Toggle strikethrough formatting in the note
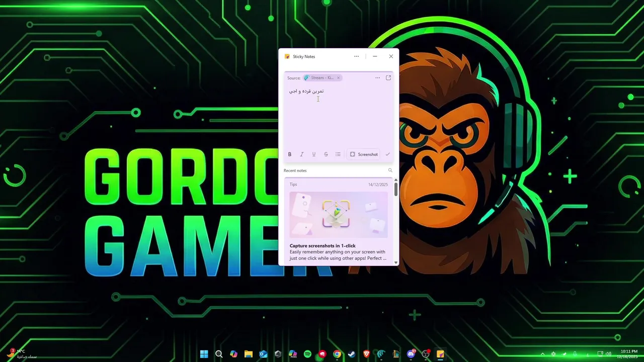Viewport: 644px width, 362px height. click(326, 154)
